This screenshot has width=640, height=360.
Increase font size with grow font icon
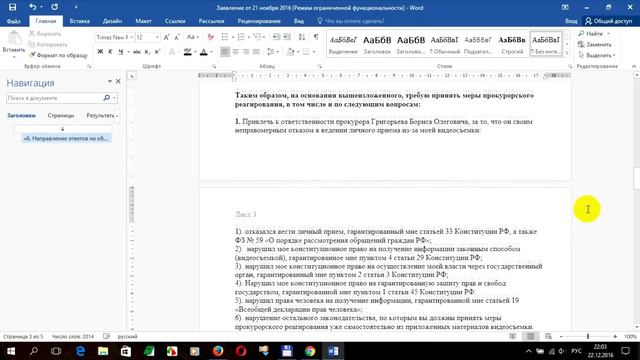166,37
